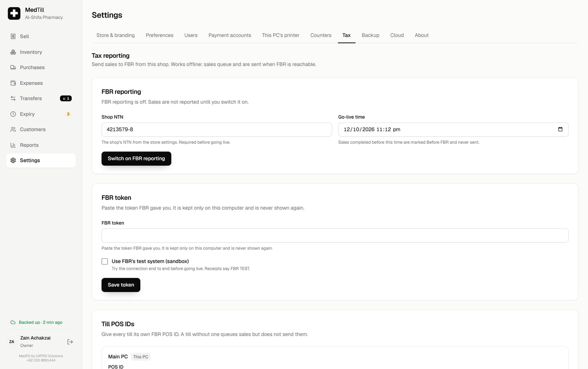Click the Expenses wallet icon
Viewport: 588px width, 369px height.
[13, 83]
